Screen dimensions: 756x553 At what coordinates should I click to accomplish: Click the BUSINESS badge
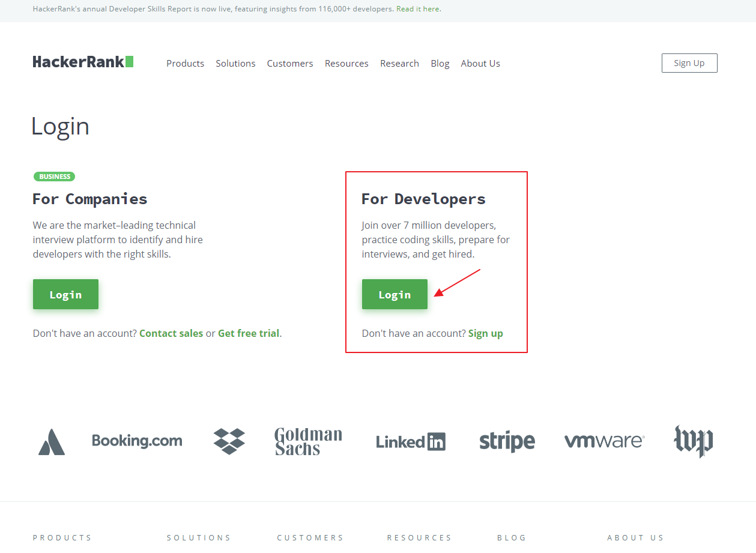pyautogui.click(x=54, y=177)
